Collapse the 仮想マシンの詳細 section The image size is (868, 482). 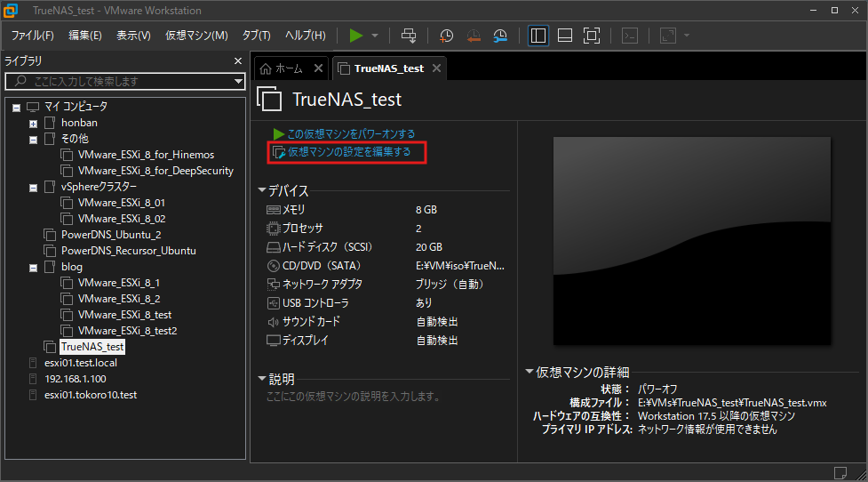[530, 371]
